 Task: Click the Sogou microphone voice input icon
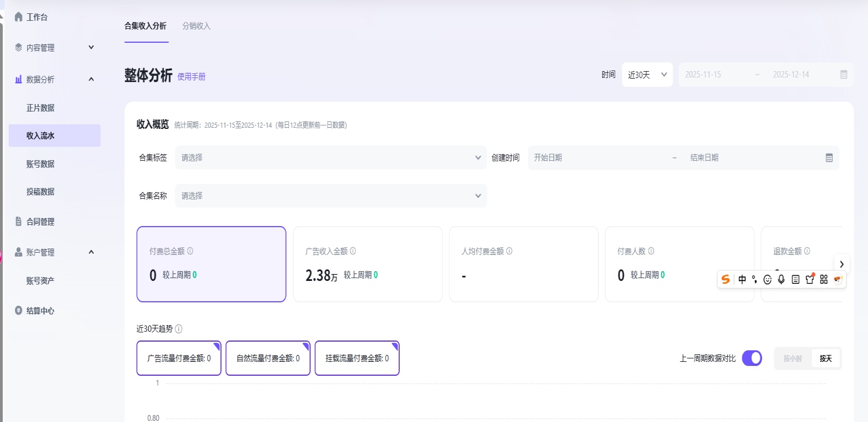point(781,279)
